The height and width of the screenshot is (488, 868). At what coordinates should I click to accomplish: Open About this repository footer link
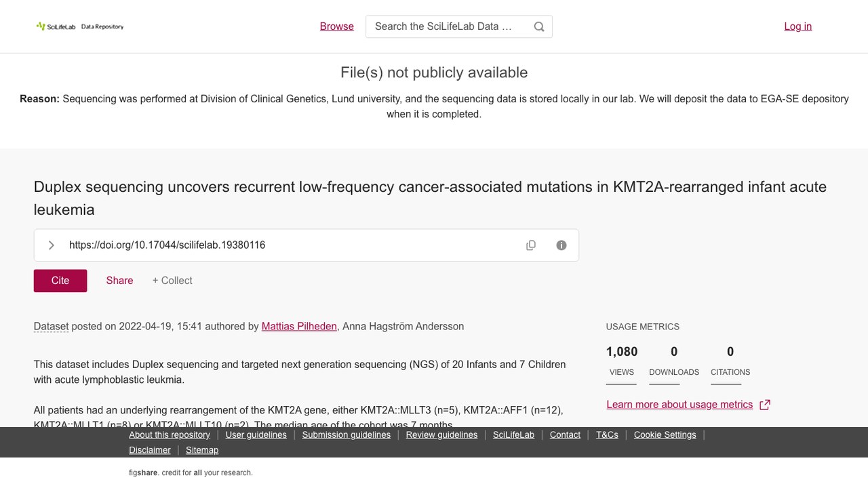pyautogui.click(x=170, y=435)
